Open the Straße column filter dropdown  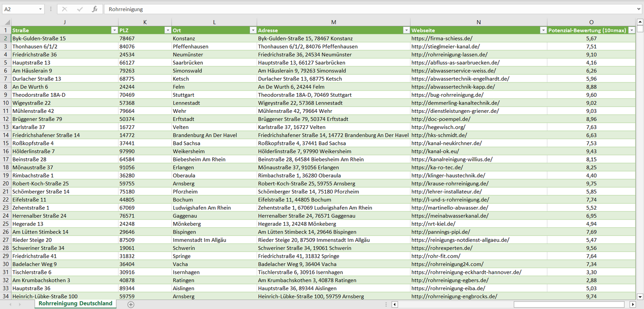pyautogui.click(x=114, y=30)
